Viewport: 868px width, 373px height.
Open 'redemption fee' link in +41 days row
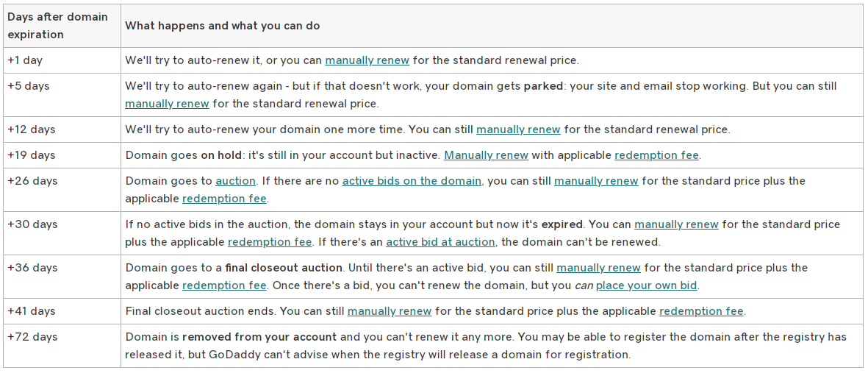point(701,311)
